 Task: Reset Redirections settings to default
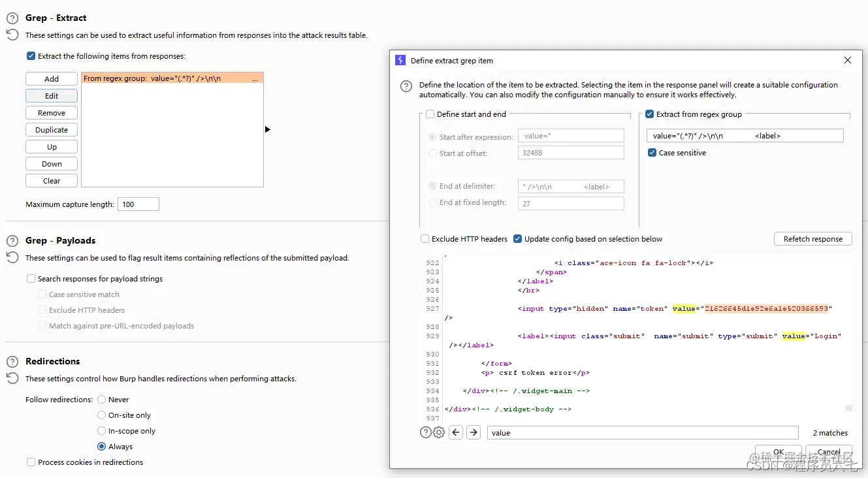click(12, 378)
